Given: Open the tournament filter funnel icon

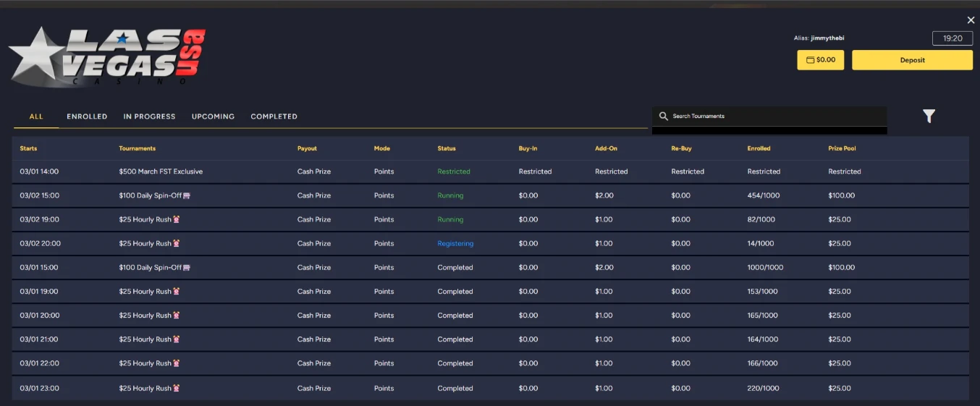Looking at the screenshot, I should coord(929,116).
